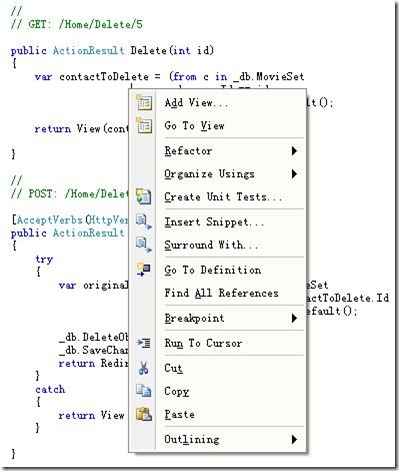The width and height of the screenshot is (399, 471).
Task: Expand the Organize Usings submenu arrow
Action: pyautogui.click(x=294, y=174)
